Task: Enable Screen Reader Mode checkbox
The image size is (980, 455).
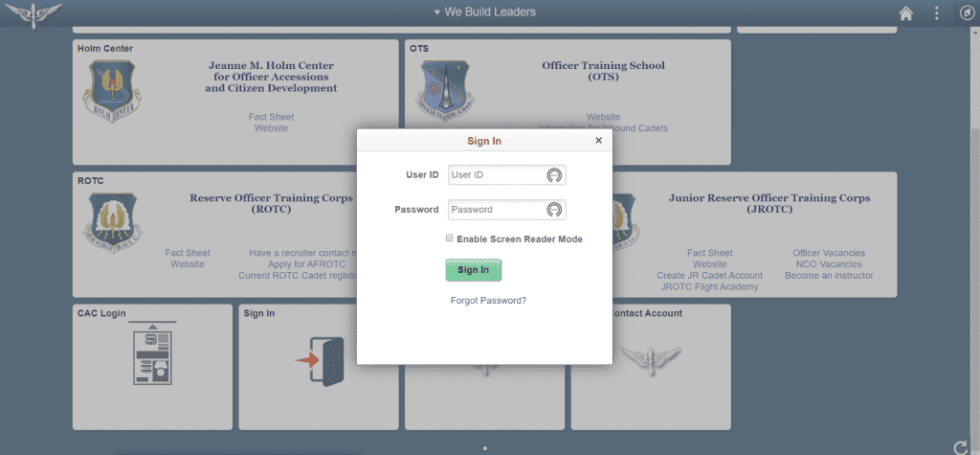Action: 450,239
